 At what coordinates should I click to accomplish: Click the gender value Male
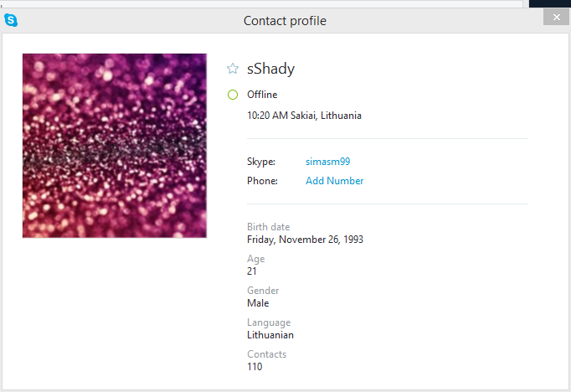(258, 303)
